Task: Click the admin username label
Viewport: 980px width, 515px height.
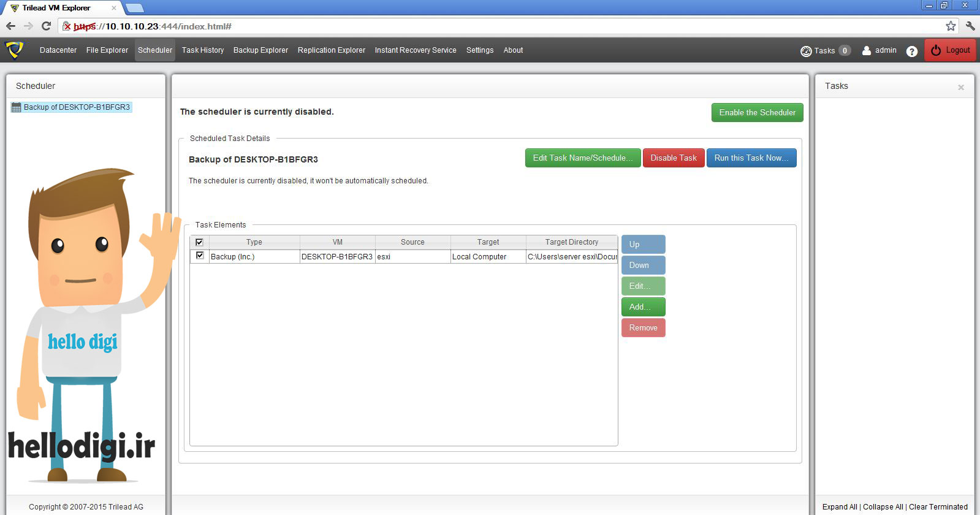Action: [886, 50]
